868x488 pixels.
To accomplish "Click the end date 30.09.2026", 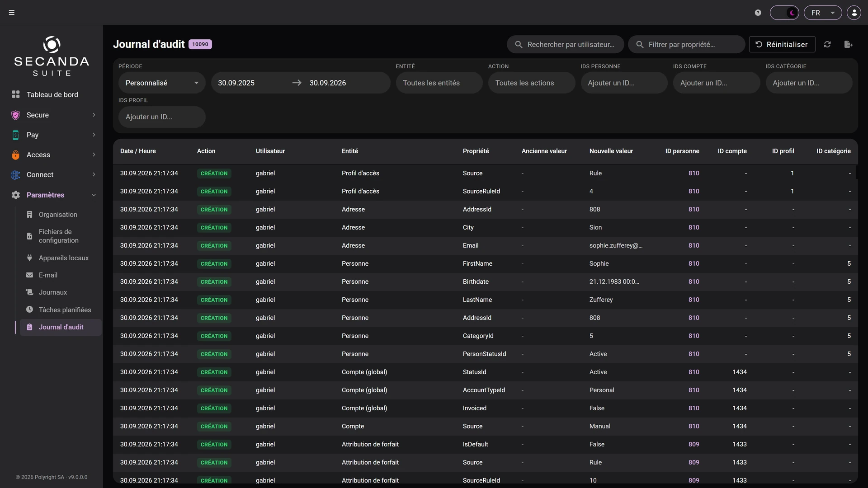I will [327, 83].
